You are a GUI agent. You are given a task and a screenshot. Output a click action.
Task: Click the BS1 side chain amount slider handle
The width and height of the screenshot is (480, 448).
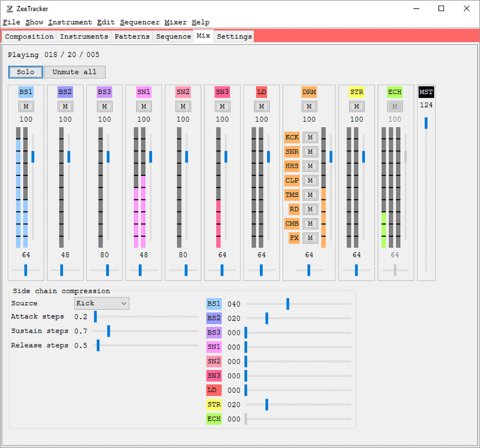(x=288, y=304)
